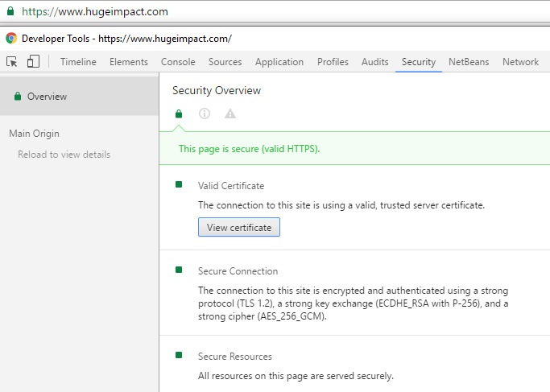Image resolution: width=550 pixels, height=392 pixels.
Task: Go to the Profiles tab
Action: [333, 62]
